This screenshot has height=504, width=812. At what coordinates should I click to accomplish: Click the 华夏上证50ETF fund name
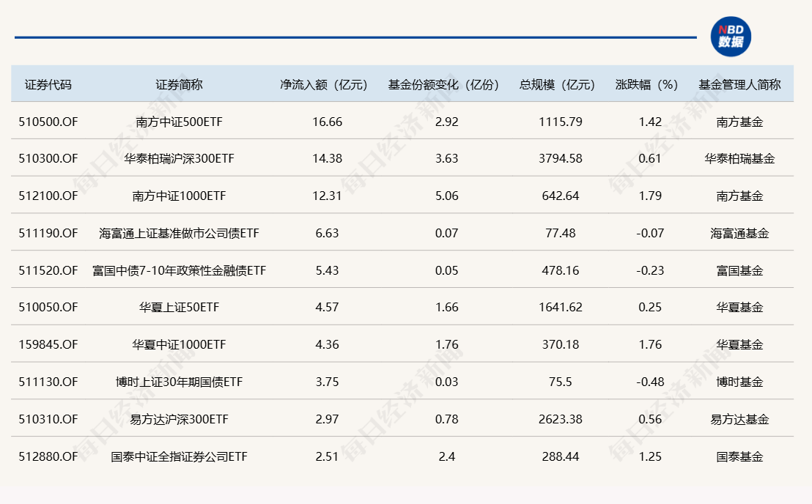179,308
